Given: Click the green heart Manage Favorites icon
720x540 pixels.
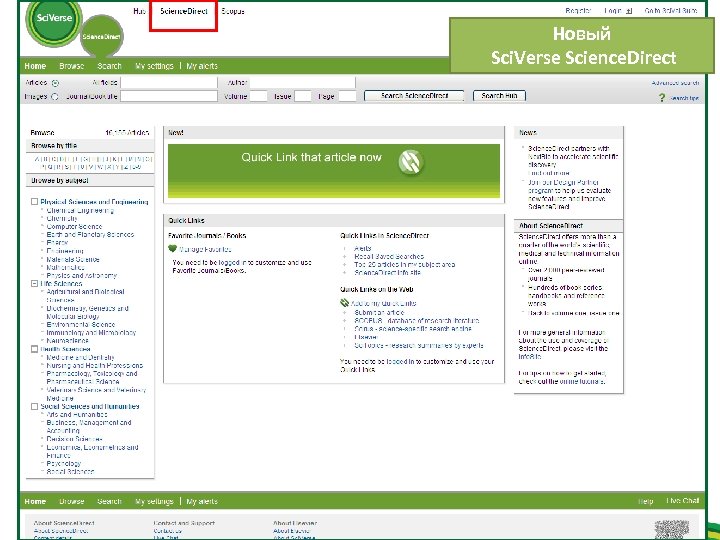Looking at the screenshot, I should (173, 249).
